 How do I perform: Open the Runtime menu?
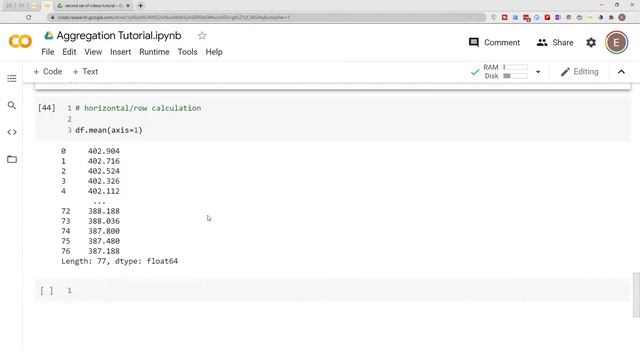[x=154, y=52]
